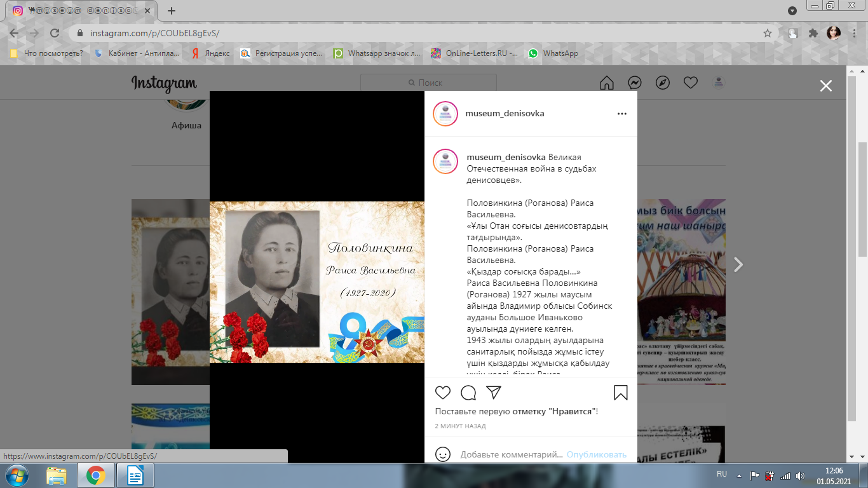Click the 2 минут назад timestamp
This screenshot has height=488, width=868.
click(x=461, y=426)
